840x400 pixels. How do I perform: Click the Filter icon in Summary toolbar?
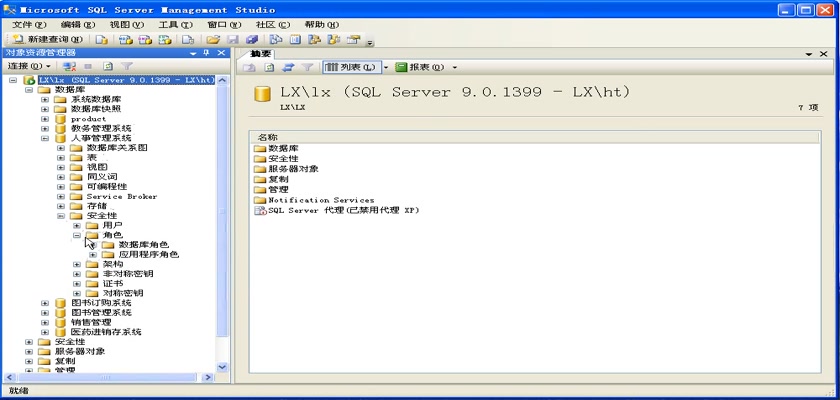pyautogui.click(x=307, y=67)
